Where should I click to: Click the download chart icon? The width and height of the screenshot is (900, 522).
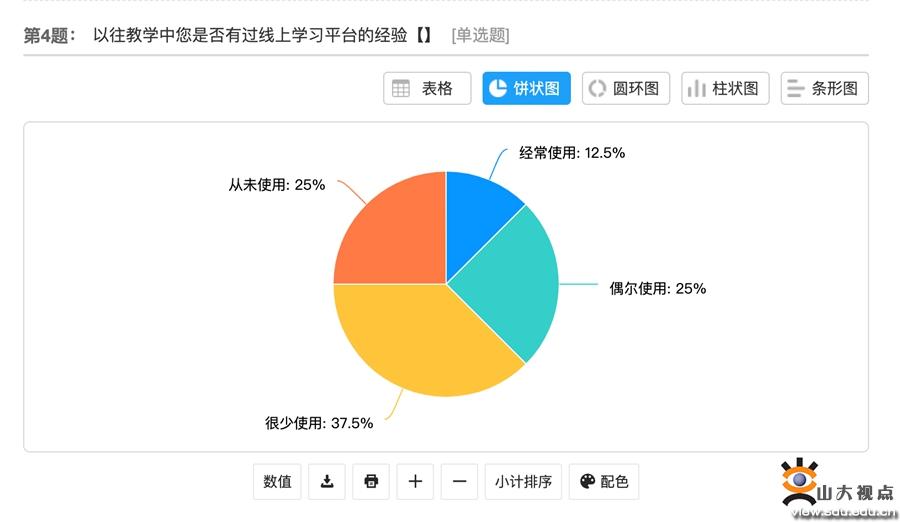click(327, 481)
